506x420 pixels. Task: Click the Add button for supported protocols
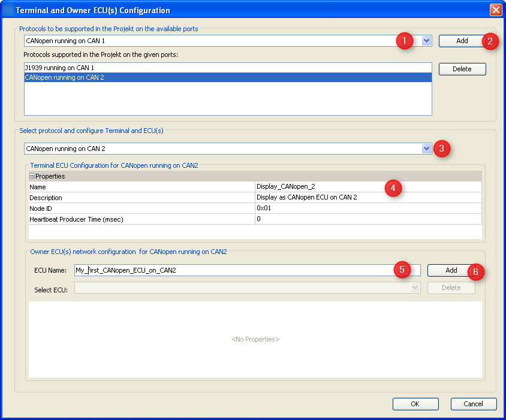click(462, 41)
